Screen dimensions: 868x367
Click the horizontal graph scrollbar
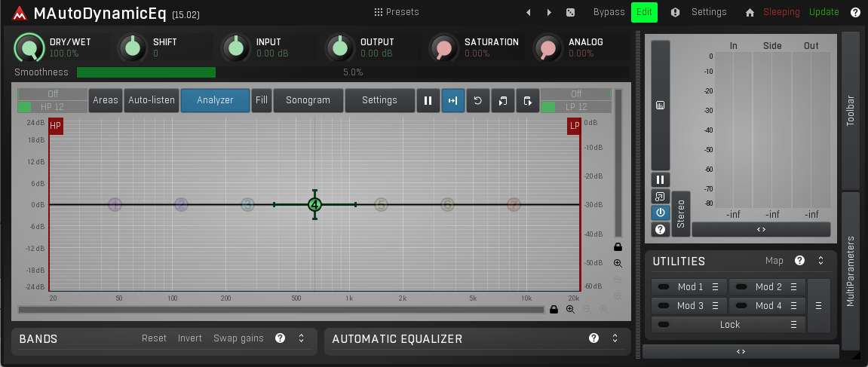coord(281,310)
